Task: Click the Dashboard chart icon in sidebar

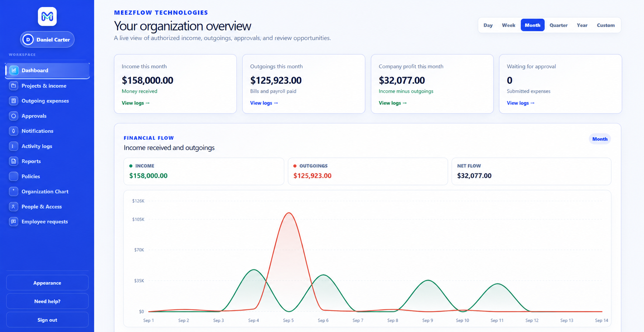Action: pos(14,70)
